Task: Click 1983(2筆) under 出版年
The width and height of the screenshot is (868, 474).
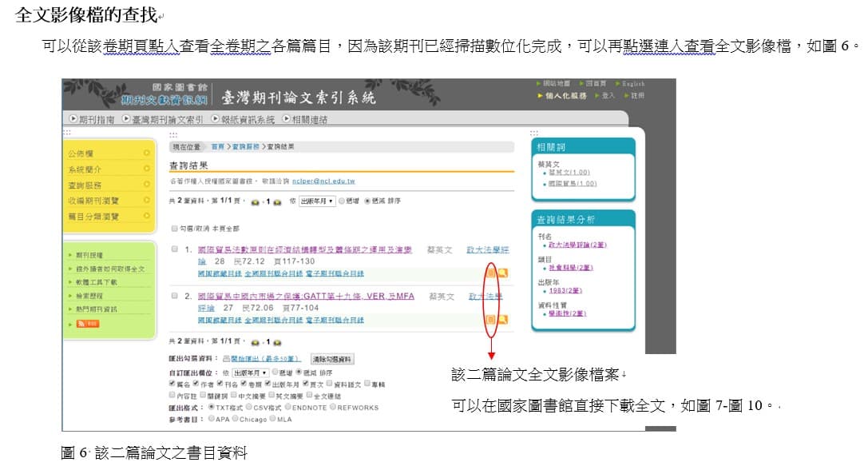Action: coord(565,290)
